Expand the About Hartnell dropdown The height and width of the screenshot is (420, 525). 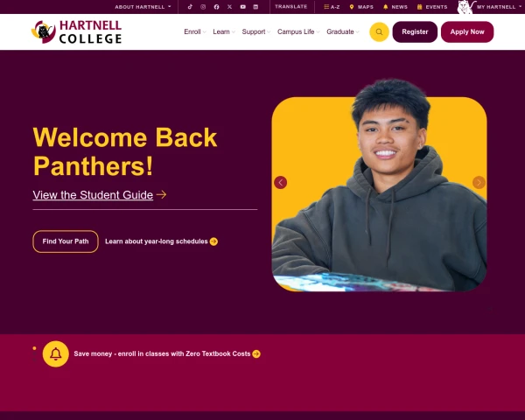point(143,7)
